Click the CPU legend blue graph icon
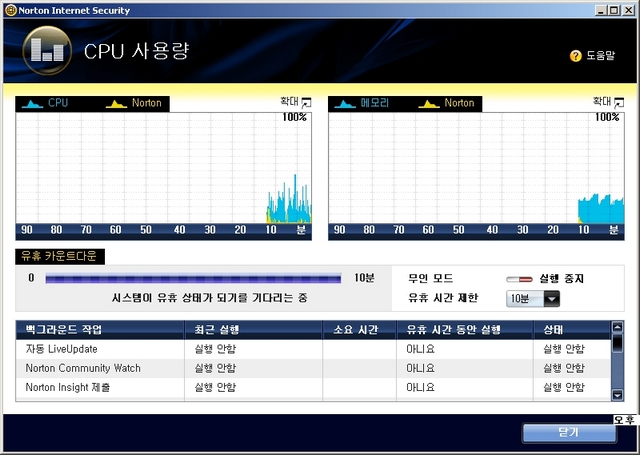640x455 pixels. pos(32,104)
